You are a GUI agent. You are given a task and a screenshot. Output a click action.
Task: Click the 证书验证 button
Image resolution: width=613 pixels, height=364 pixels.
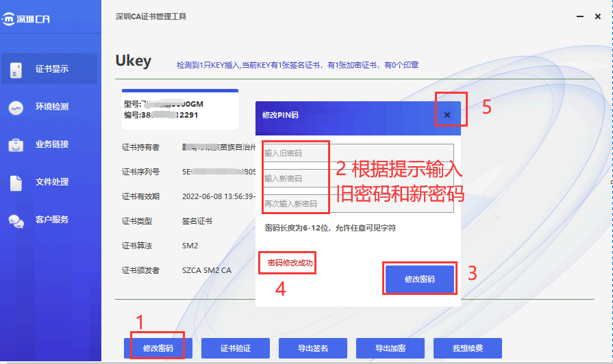[x=236, y=348]
